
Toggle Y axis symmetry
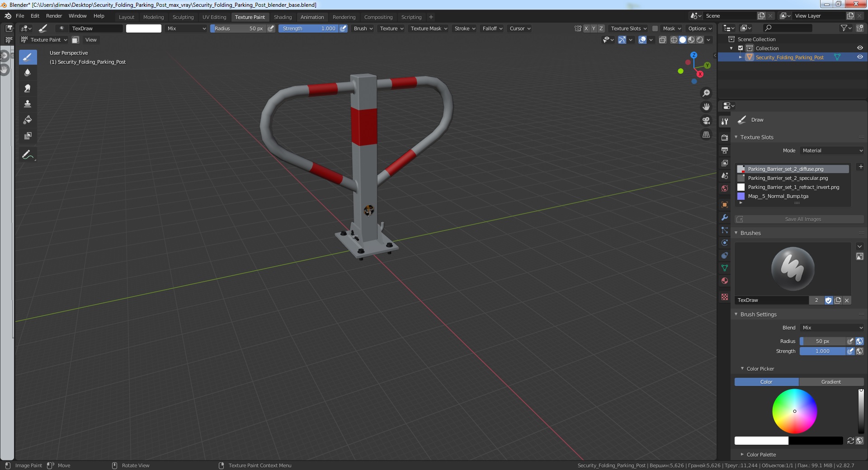[x=594, y=28]
